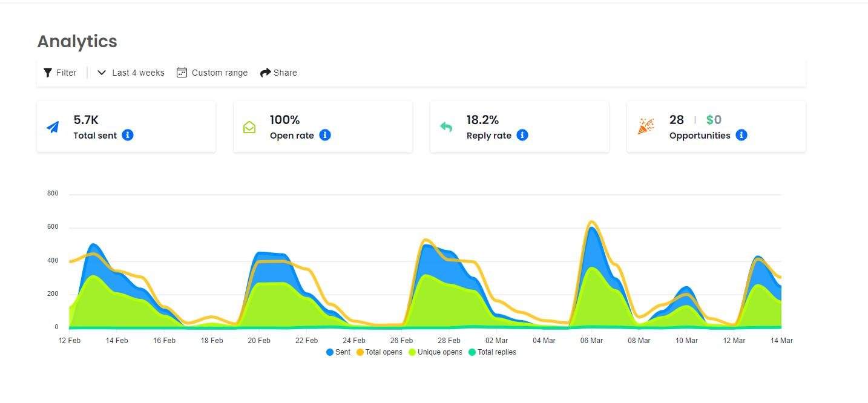868x403 pixels.
Task: Click the calendar icon for Custom range
Action: (x=182, y=73)
